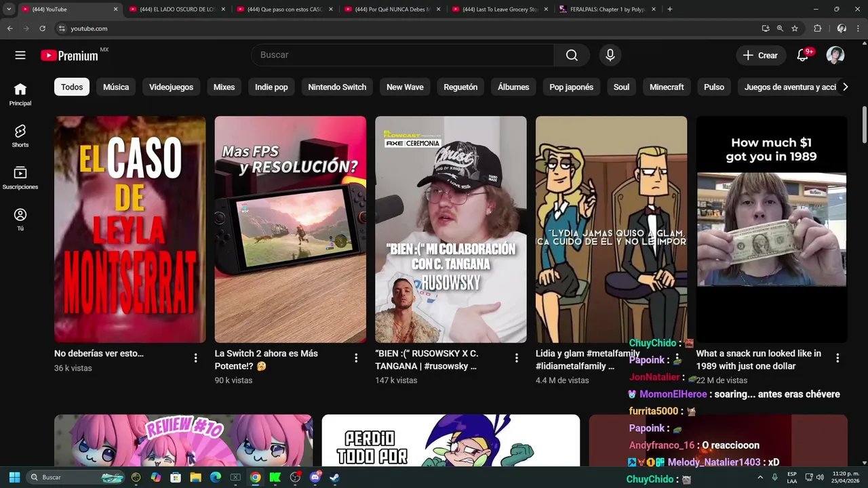Open the Chrome three-dot menu
The width and height of the screenshot is (868, 488).
coord(858,28)
